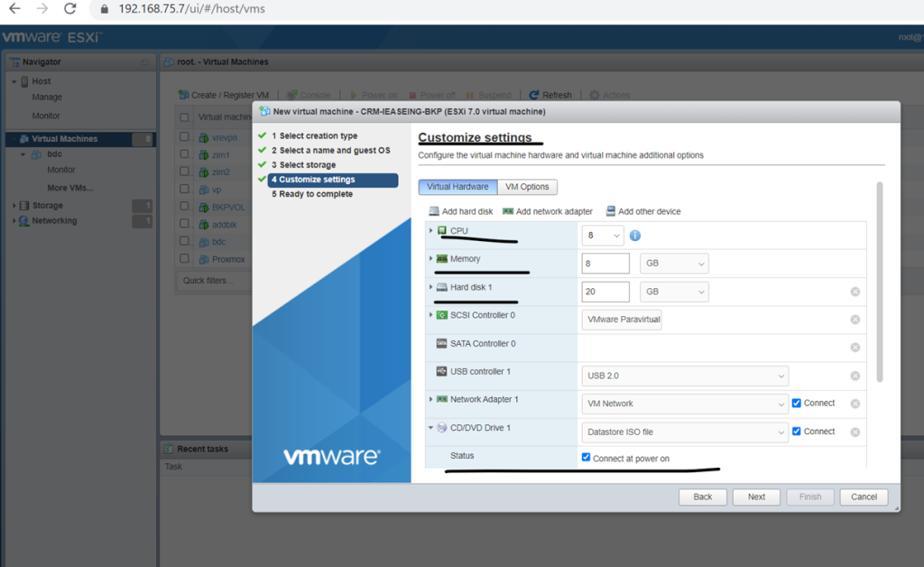Remove Hard disk 1 with X icon
Screen dimensions: 924x567
[x=855, y=292]
